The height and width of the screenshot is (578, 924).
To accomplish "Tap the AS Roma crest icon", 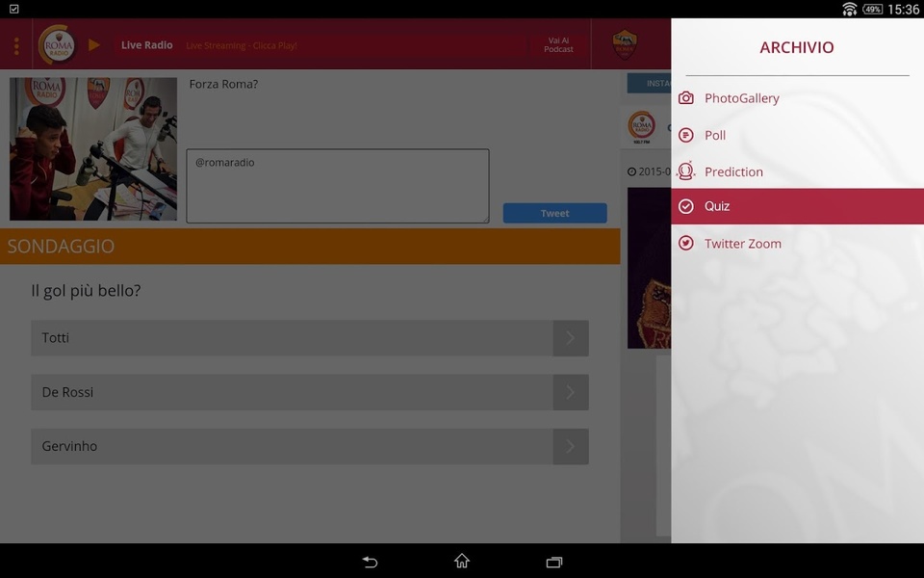I will pyautogui.click(x=625, y=44).
